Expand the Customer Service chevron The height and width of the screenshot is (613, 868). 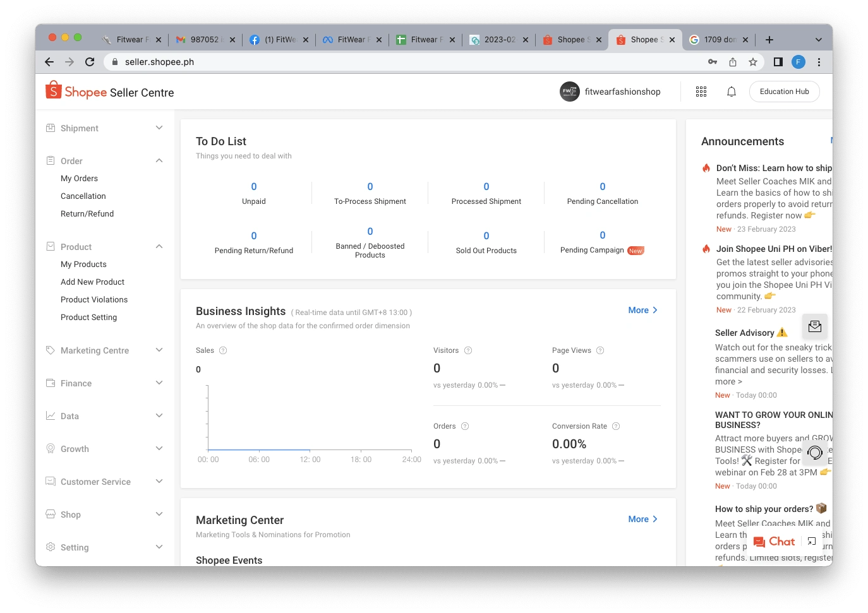pyautogui.click(x=159, y=481)
